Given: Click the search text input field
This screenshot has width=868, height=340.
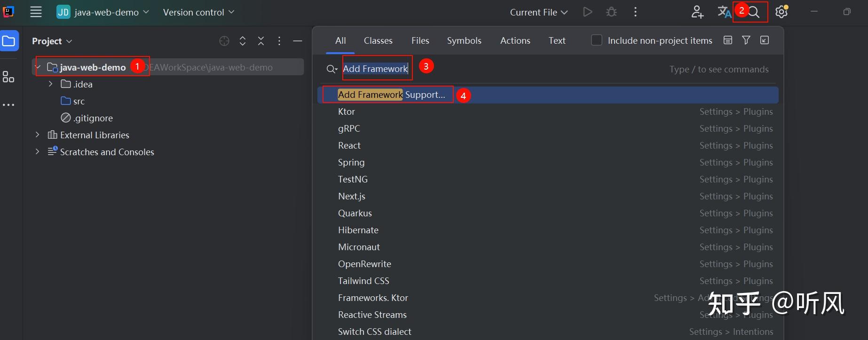Looking at the screenshot, I should [x=517, y=69].
